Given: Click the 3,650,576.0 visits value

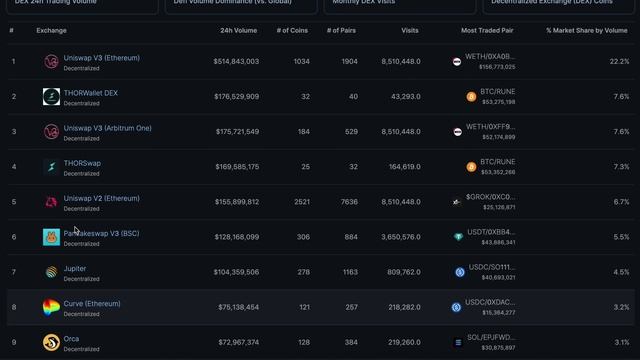Looking at the screenshot, I should coord(401,237).
